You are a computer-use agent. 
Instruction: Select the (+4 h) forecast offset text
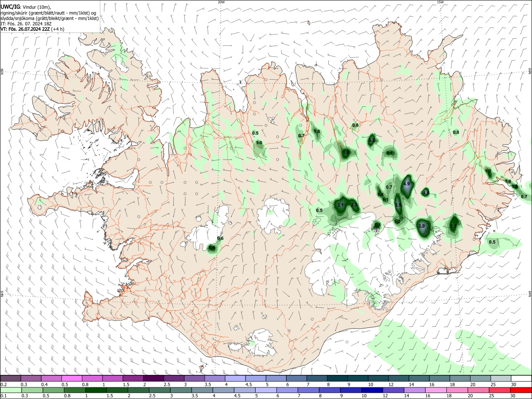coord(57,29)
